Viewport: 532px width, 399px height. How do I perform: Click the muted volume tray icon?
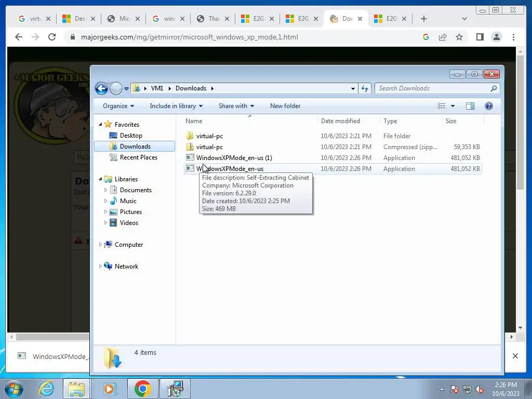(x=480, y=389)
